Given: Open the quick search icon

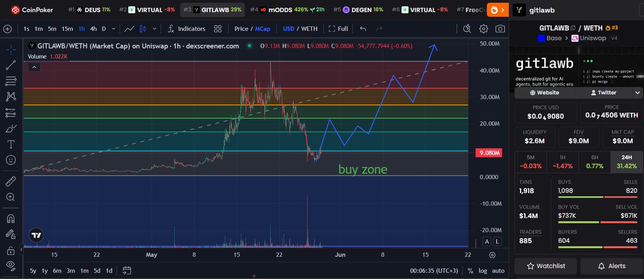Looking at the screenshot, I should tap(467, 28).
